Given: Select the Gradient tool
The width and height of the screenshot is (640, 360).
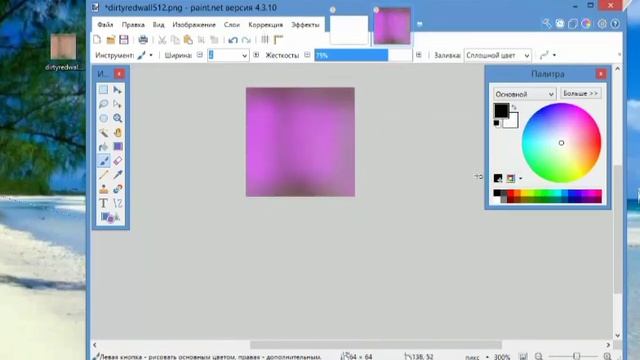Looking at the screenshot, I should pos(118,147).
